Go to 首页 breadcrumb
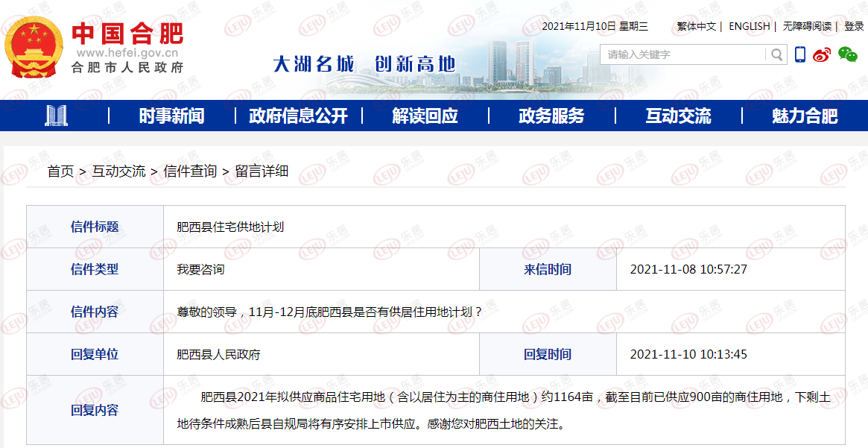This screenshot has height=448, width=868. point(61,171)
